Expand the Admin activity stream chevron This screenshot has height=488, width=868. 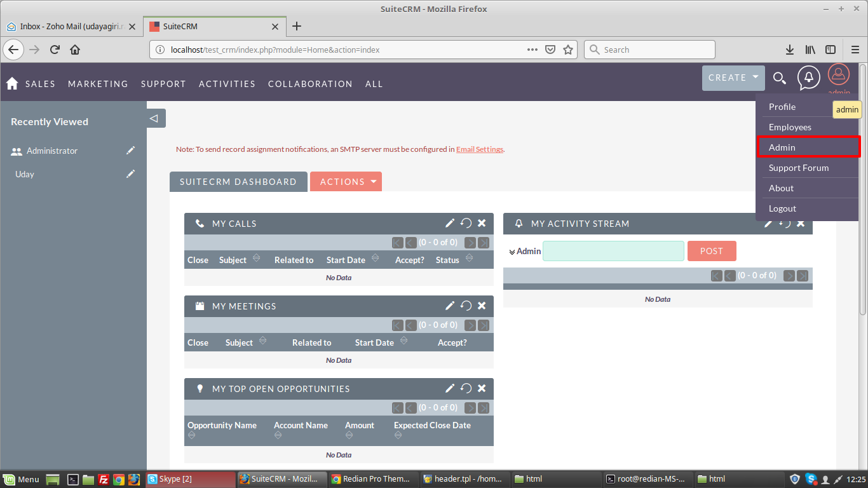[512, 252]
